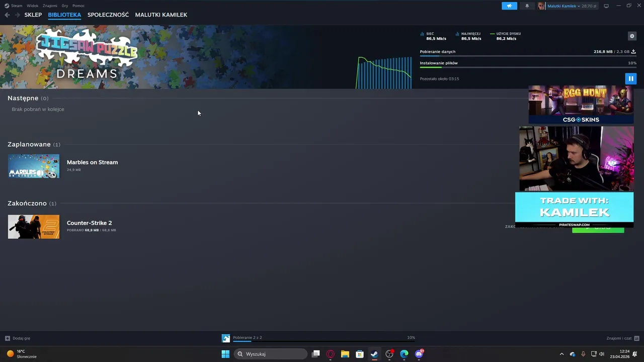Click the notification bell in the tray
This screenshot has width=644, height=362.
tap(635, 354)
